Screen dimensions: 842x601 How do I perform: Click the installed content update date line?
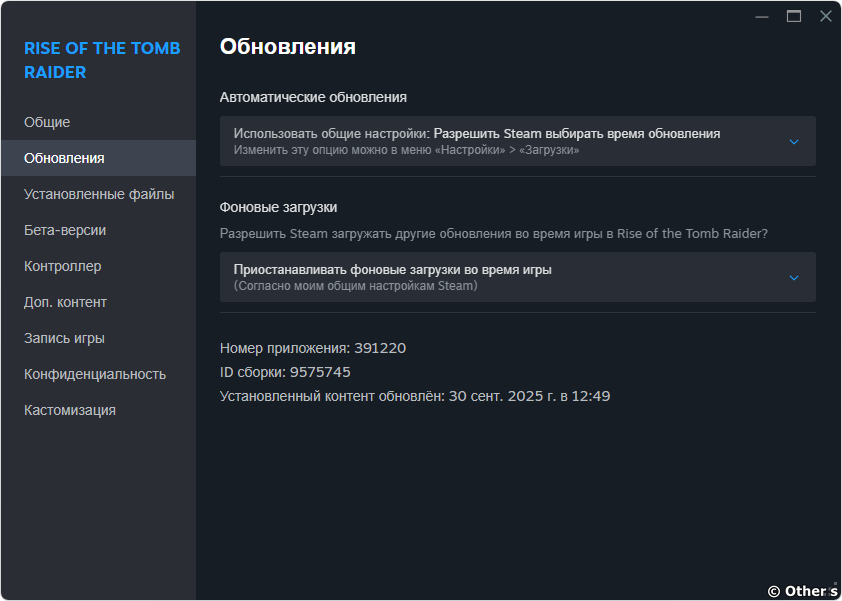tap(414, 396)
